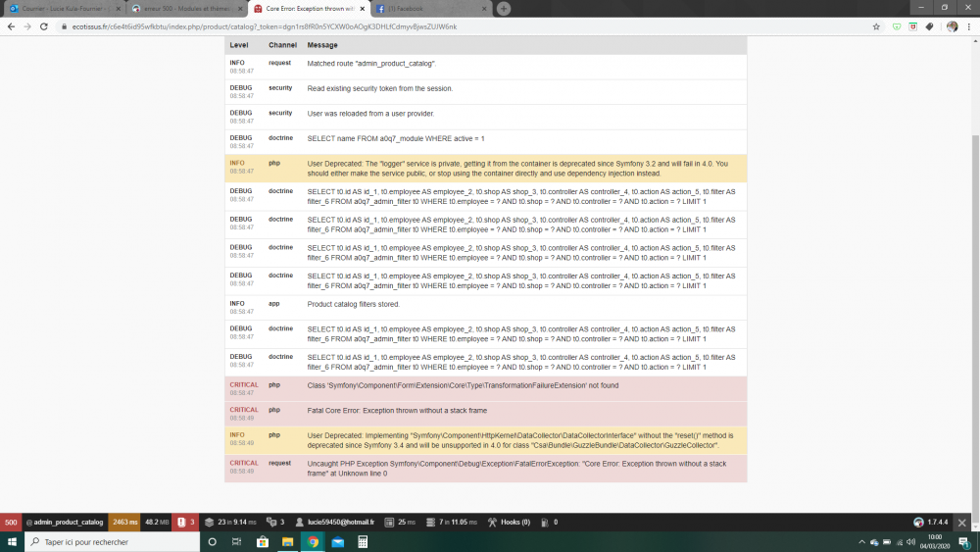
Task: Open the Hooks (0) panel
Action: [x=509, y=522]
